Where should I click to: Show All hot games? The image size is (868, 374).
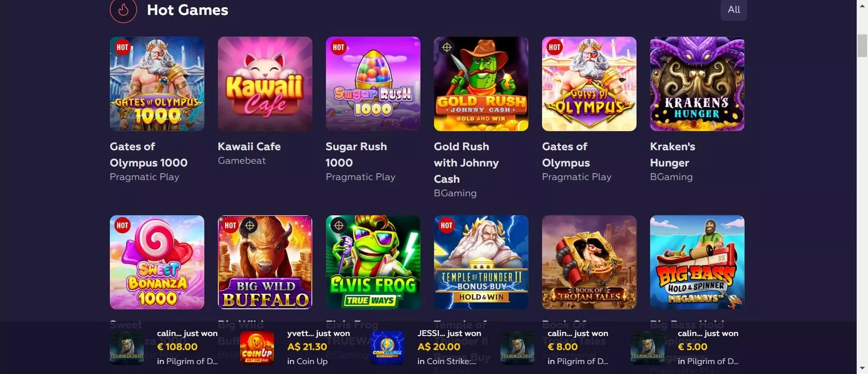[x=734, y=9]
